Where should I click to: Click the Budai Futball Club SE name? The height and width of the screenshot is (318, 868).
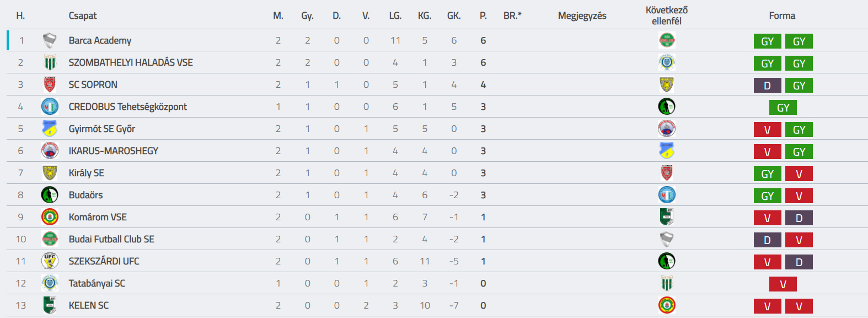[x=111, y=239]
